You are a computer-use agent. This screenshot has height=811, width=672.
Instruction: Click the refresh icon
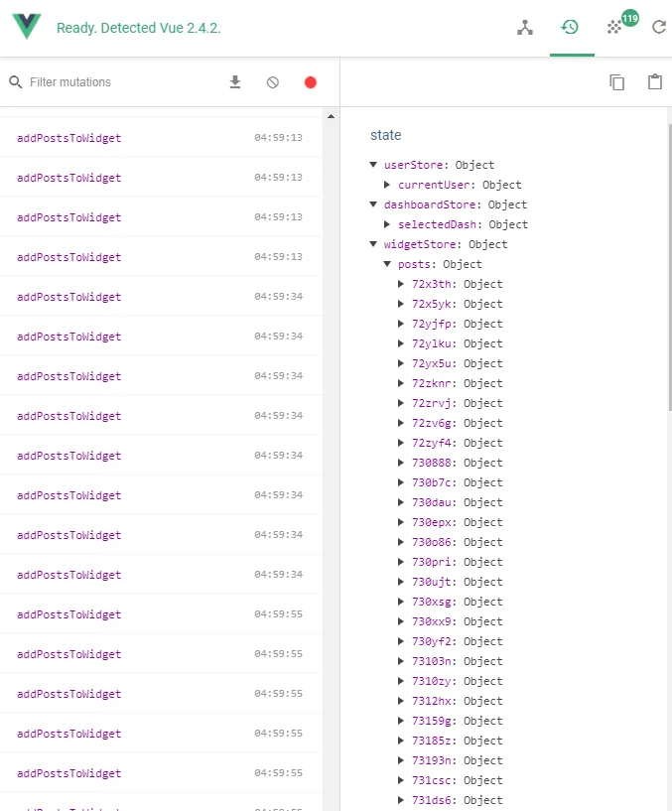pos(658,28)
